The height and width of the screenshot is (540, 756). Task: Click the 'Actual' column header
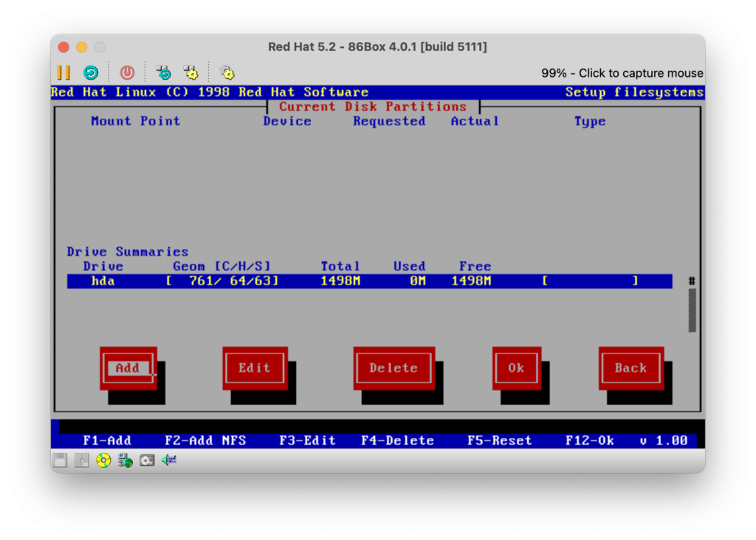click(x=475, y=121)
